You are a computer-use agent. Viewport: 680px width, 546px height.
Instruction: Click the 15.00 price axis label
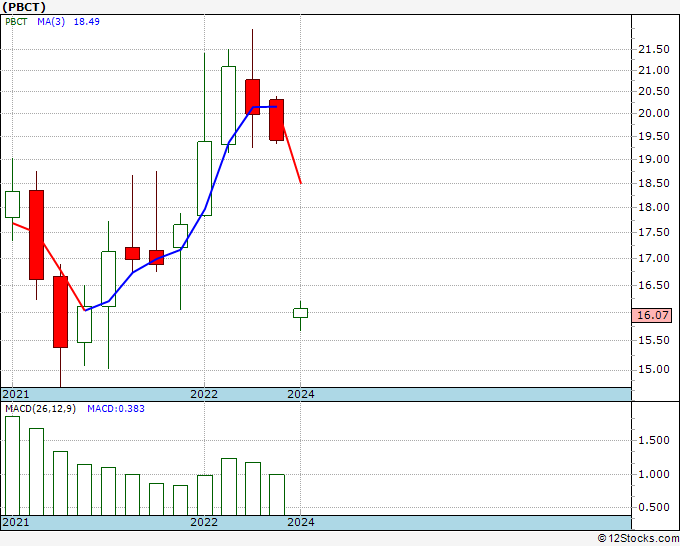coord(654,369)
